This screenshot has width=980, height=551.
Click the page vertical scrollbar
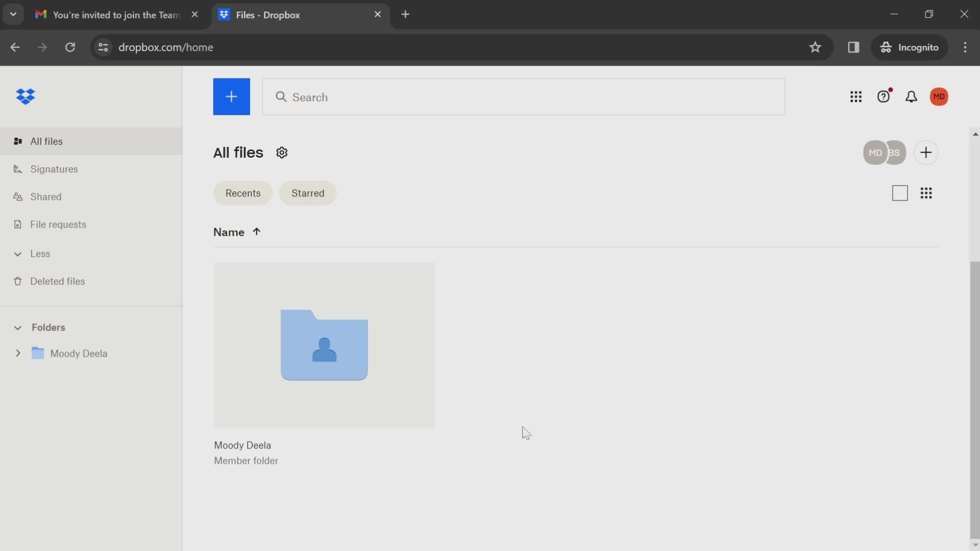click(975, 399)
